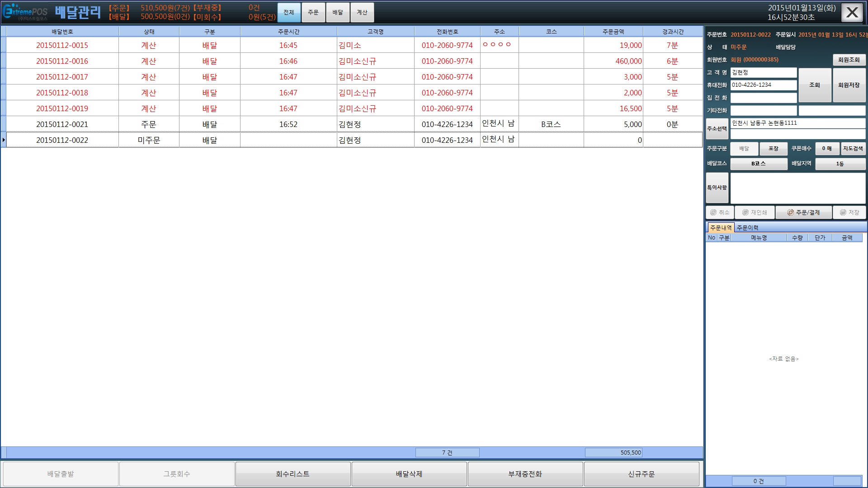Click the 특이사항 notes text area

pyautogui.click(x=797, y=188)
